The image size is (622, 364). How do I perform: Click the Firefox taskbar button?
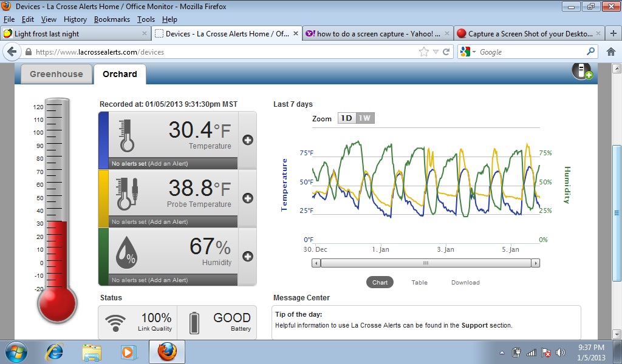(x=167, y=352)
